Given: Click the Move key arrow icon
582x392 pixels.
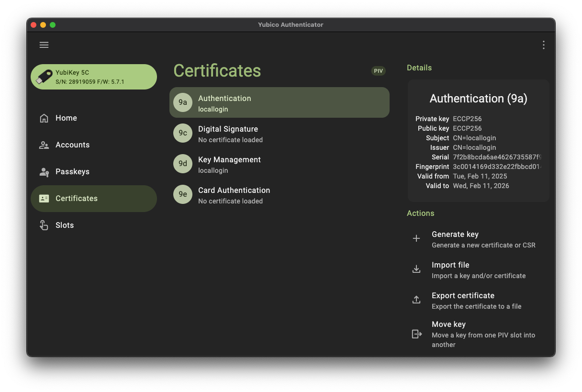Looking at the screenshot, I should (417, 334).
